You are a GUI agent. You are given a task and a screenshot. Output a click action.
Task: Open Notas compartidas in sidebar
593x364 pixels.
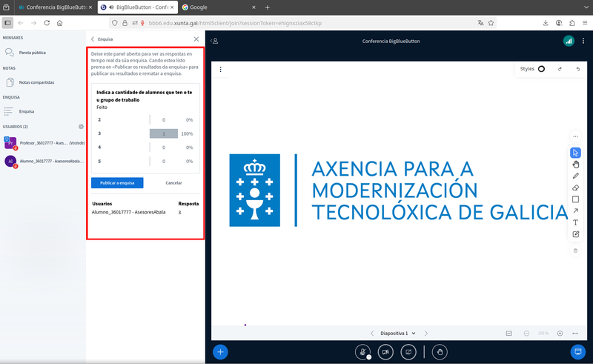(x=36, y=82)
